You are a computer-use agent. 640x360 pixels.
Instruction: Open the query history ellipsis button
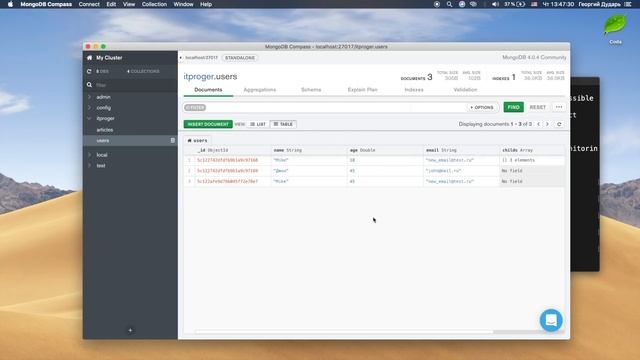(559, 107)
